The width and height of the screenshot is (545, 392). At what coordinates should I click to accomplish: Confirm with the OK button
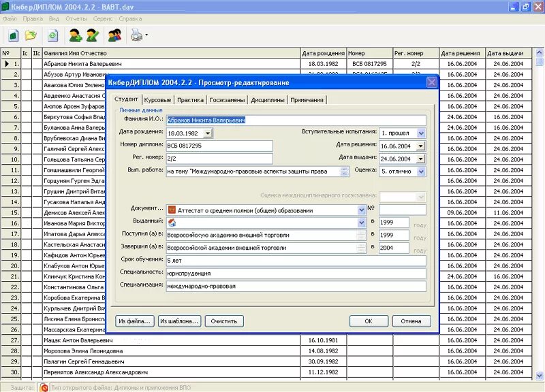[369, 321]
